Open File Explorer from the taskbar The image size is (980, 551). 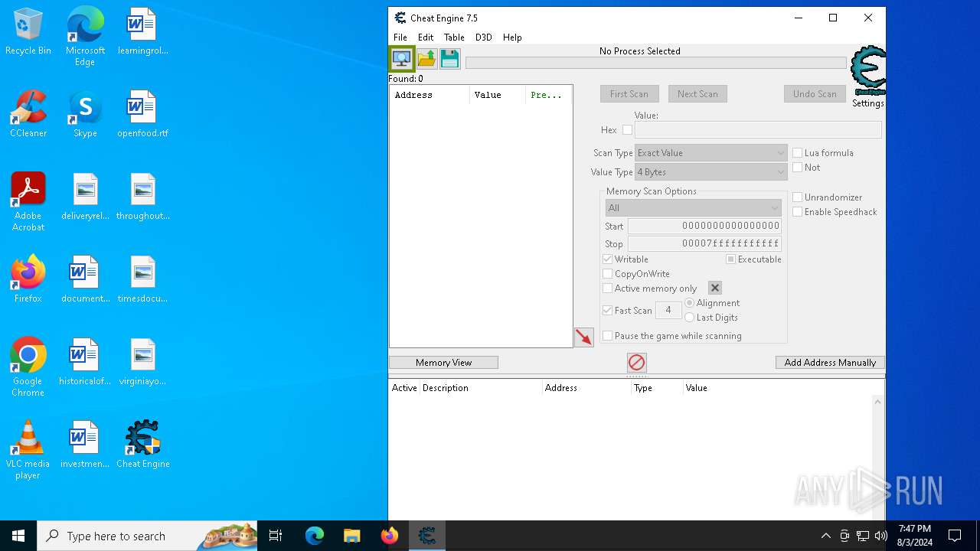click(x=351, y=536)
